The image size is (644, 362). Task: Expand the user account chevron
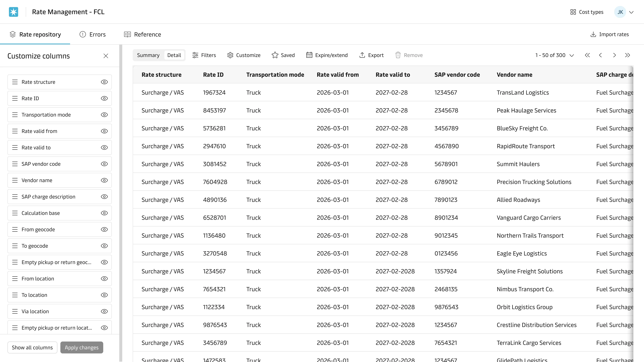tap(631, 12)
